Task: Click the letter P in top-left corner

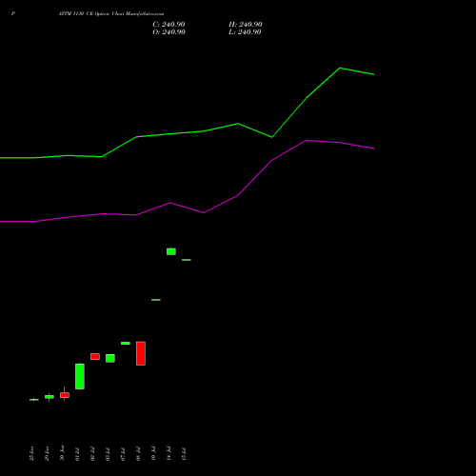Action: point(13,13)
